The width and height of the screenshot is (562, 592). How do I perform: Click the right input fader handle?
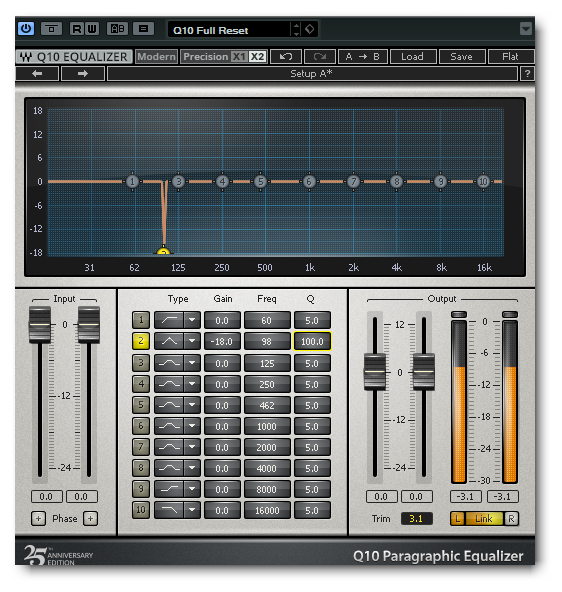point(89,325)
